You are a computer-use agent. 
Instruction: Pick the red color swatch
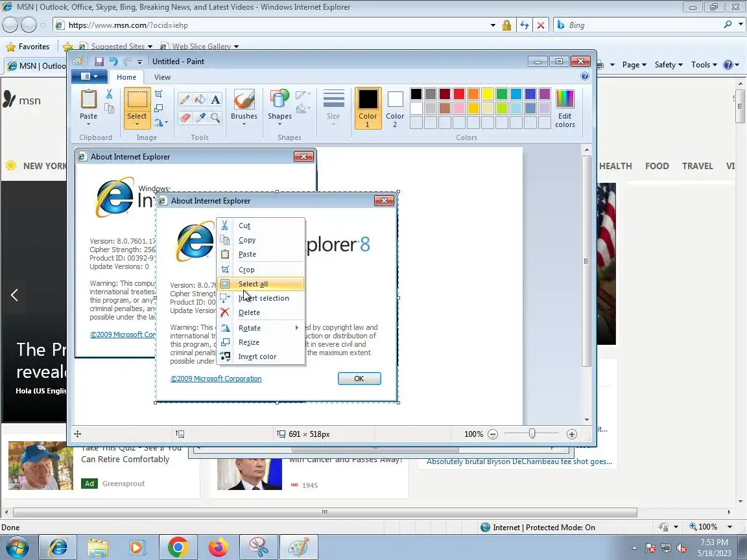tap(459, 94)
